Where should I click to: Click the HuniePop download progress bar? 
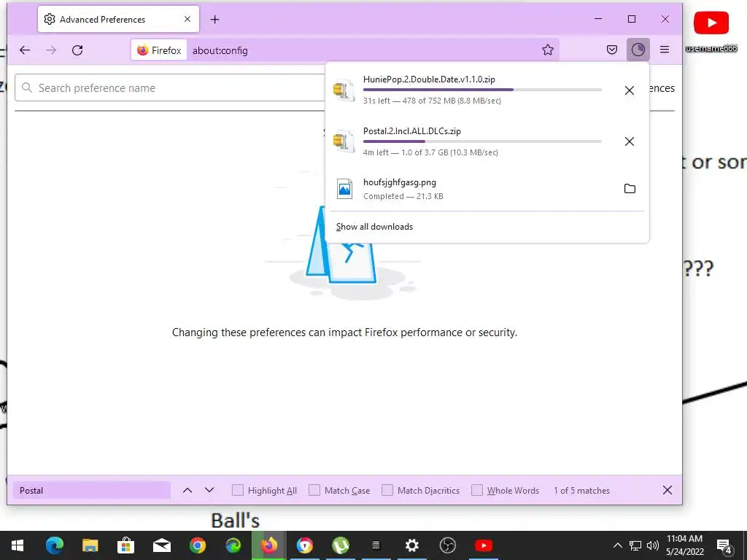482,90
